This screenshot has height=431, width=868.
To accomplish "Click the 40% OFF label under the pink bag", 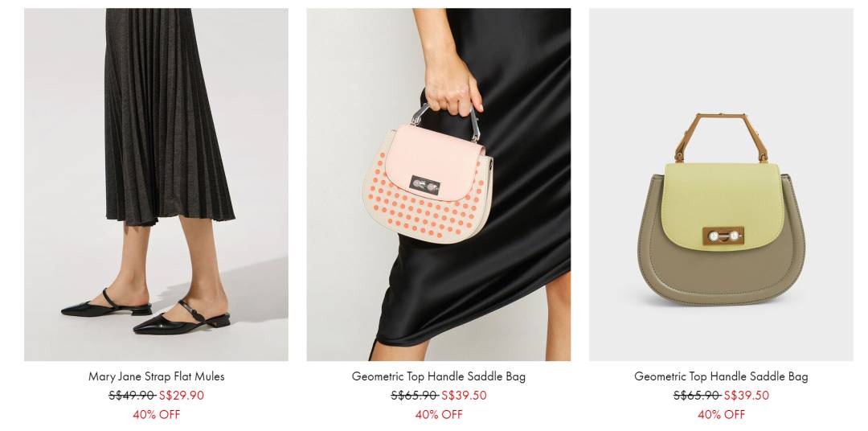I will (x=439, y=414).
